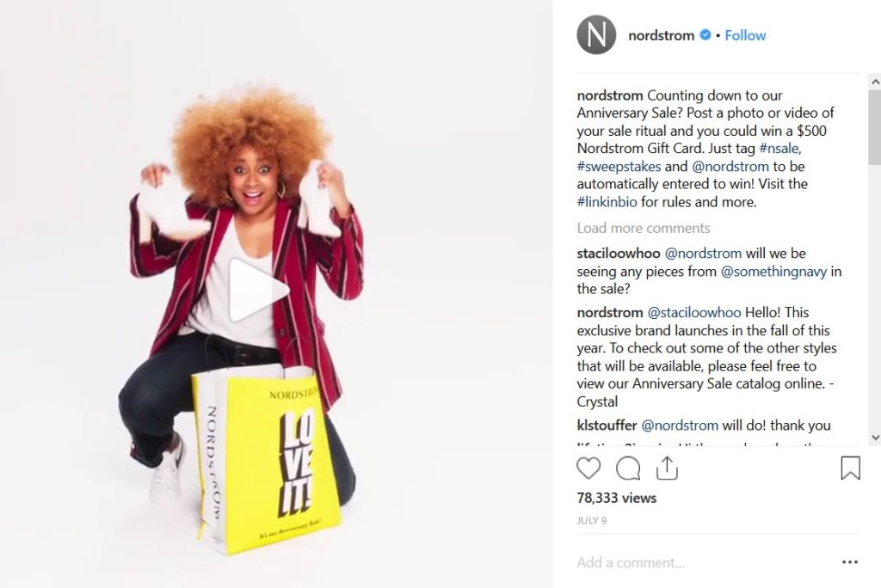
Task: Like the post with the heart icon
Action: 588,468
